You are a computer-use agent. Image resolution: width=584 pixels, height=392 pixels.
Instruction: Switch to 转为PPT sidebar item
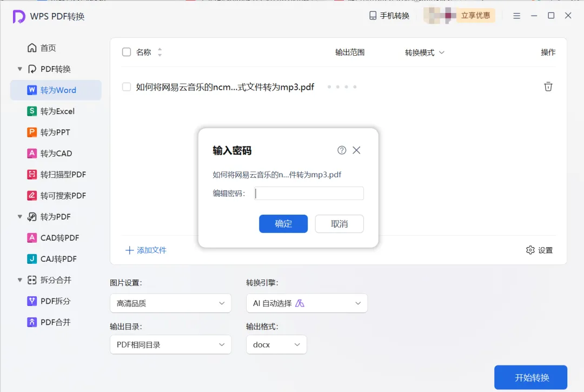(56, 132)
